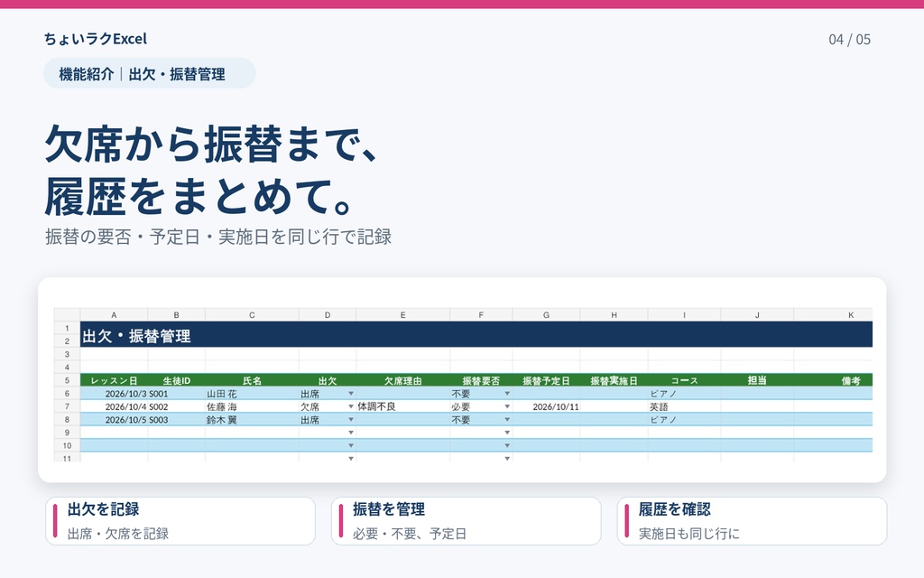Select column C header
This screenshot has height=578, width=924.
pos(252,315)
